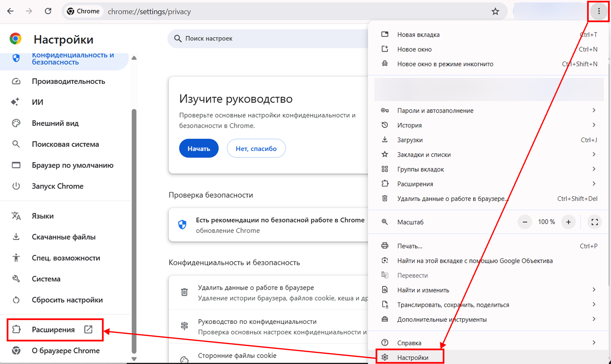Click the shield icon for Конфиденциальность и безопасность
The image size is (611, 364).
[16, 58]
